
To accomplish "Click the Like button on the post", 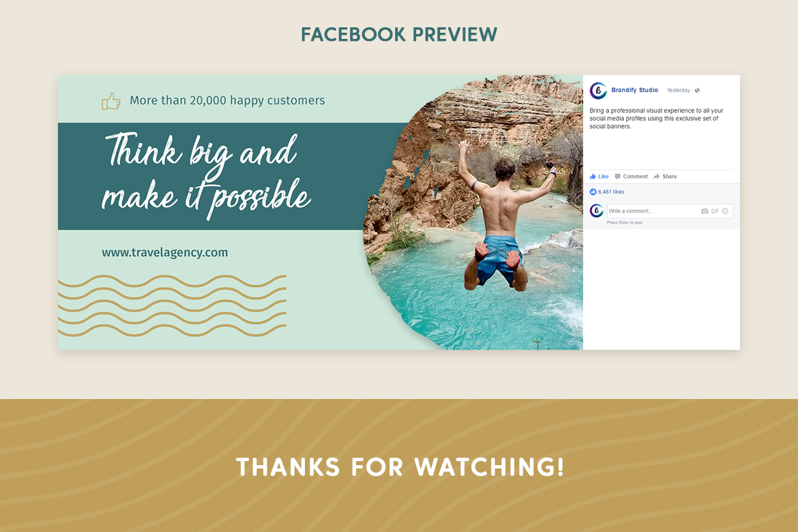I will click(600, 177).
